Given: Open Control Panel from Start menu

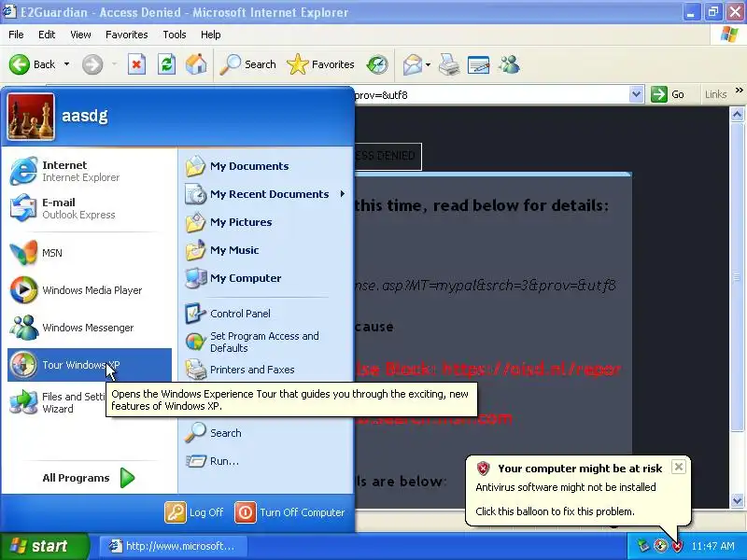Looking at the screenshot, I should tap(266, 314).
